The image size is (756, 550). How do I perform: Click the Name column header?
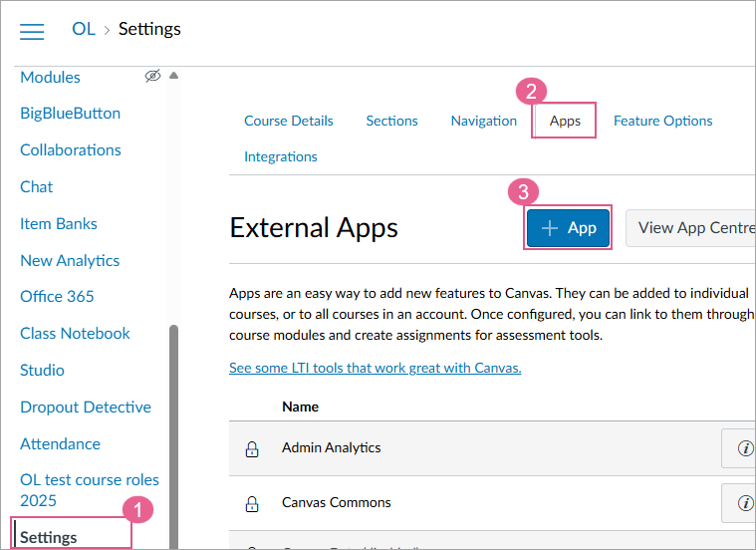click(300, 407)
